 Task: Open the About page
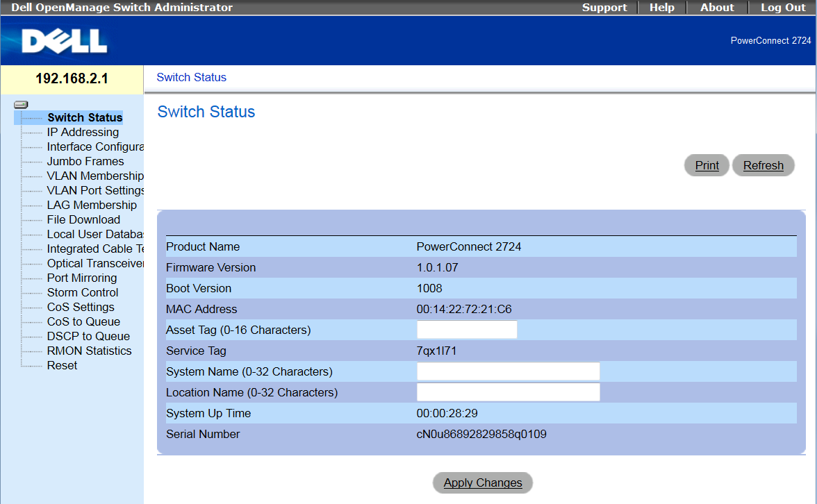tap(717, 8)
